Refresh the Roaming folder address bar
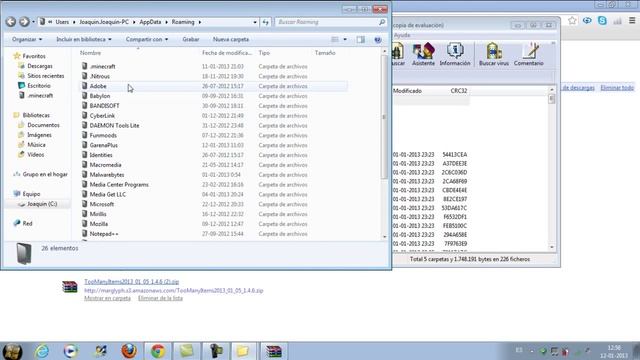640x360 pixels. 266,22
